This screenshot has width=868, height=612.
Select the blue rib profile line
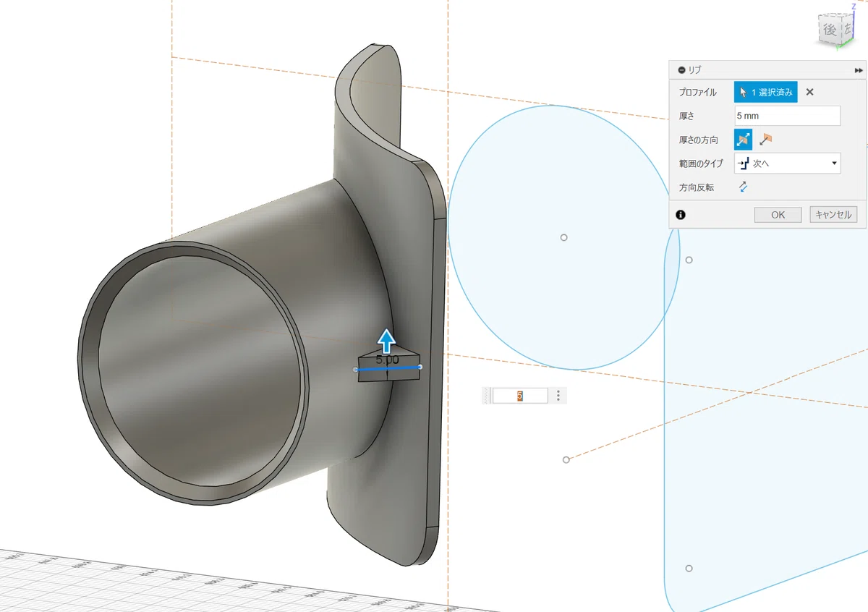[x=387, y=368]
